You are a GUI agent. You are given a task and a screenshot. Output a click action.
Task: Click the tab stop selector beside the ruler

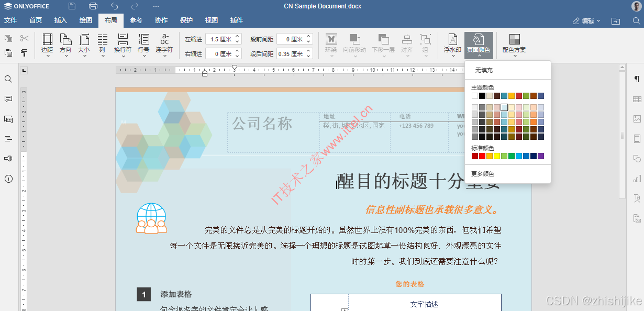(x=24, y=70)
